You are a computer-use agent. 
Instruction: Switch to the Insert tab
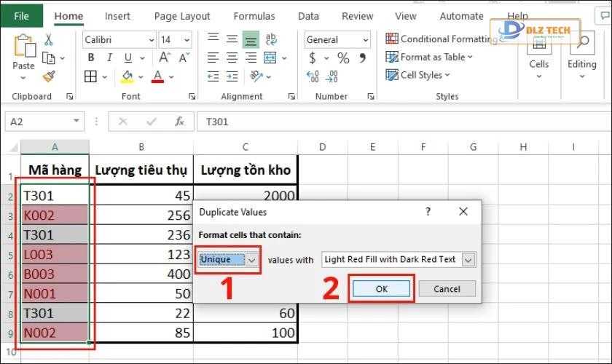pos(117,16)
